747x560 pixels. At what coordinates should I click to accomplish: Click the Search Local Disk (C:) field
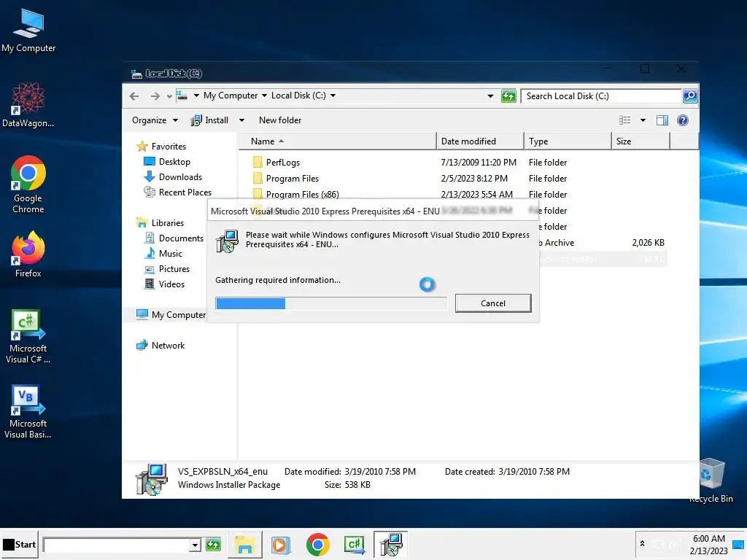(x=601, y=96)
